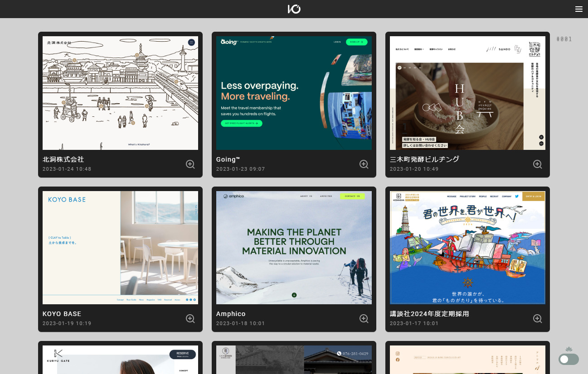Toggle the lotus switch at bottom right
Screen dimensions: 588x374
[x=569, y=359]
